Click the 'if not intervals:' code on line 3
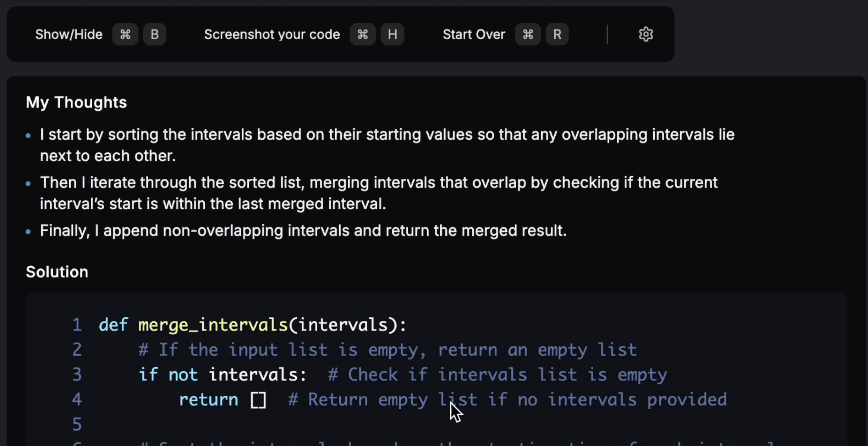This screenshot has height=446, width=868. click(x=222, y=374)
